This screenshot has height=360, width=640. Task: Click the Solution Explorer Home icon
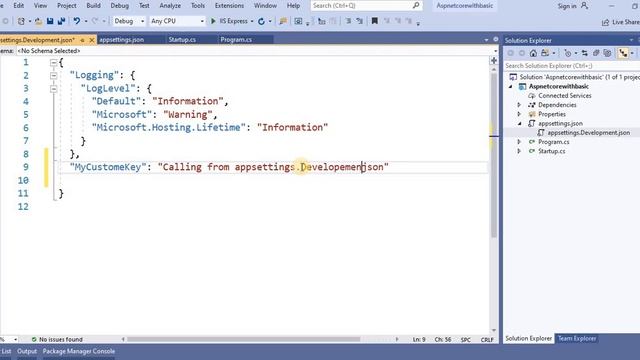(x=533, y=53)
